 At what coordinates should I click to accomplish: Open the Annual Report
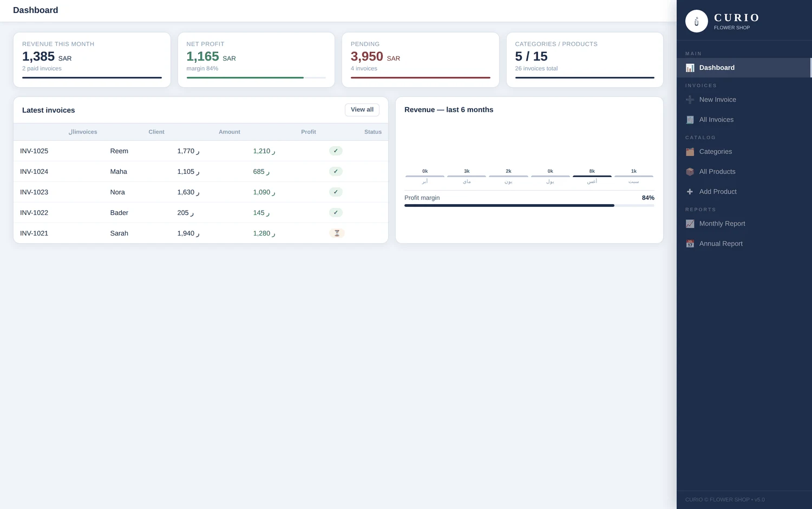744,244
